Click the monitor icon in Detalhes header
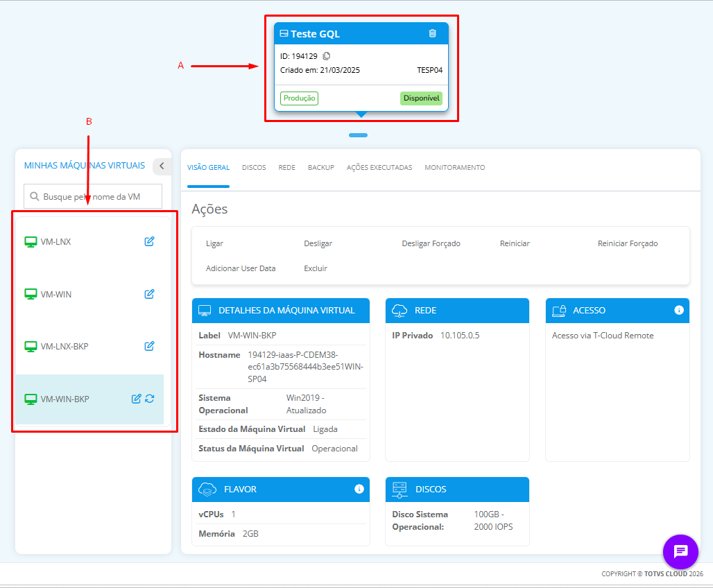This screenshot has width=713, height=588. pyautogui.click(x=205, y=311)
